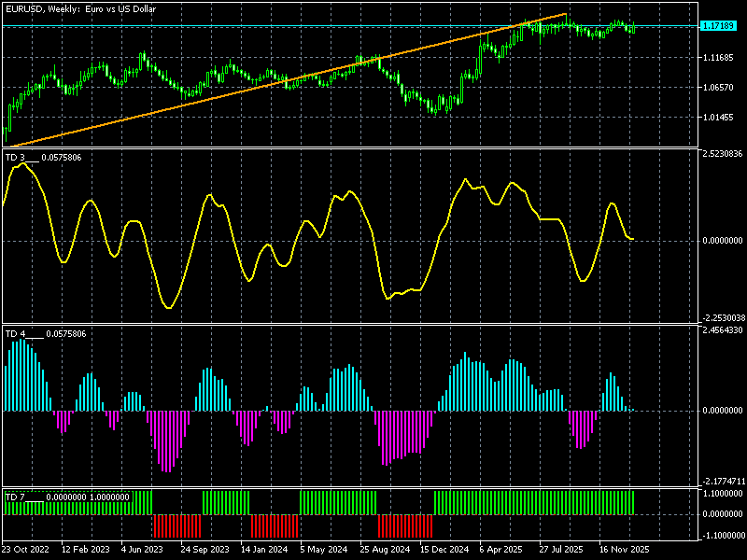Click TD 4 scale maximum 2.4564330
The height and width of the screenshot is (560, 747).
point(722,330)
